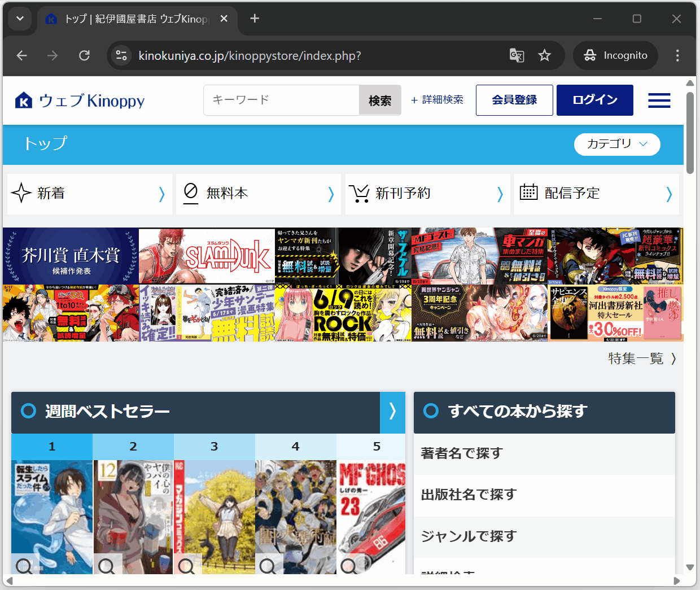The image size is (700, 590).
Task: Focus the キーワード search field
Action: [x=281, y=100]
